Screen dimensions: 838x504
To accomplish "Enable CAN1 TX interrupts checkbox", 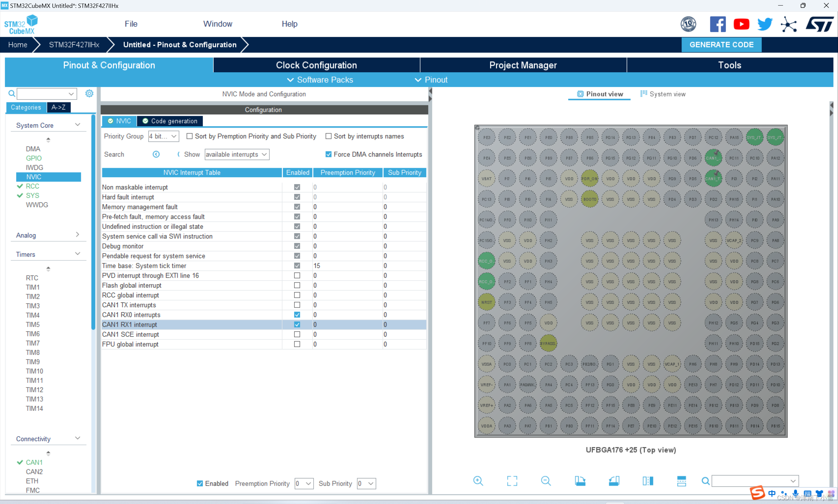I will coord(297,305).
